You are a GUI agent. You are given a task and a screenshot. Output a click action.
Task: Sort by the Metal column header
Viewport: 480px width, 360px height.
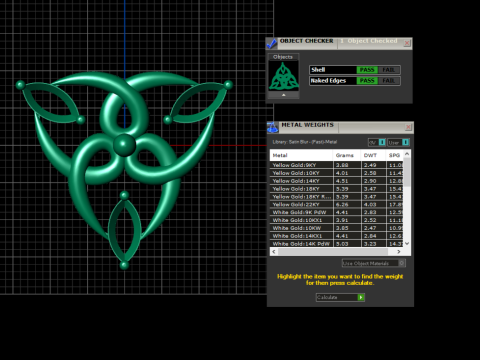pos(301,155)
